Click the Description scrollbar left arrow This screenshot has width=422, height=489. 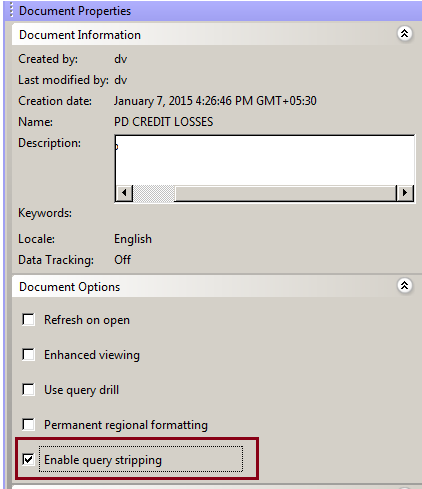(x=124, y=193)
